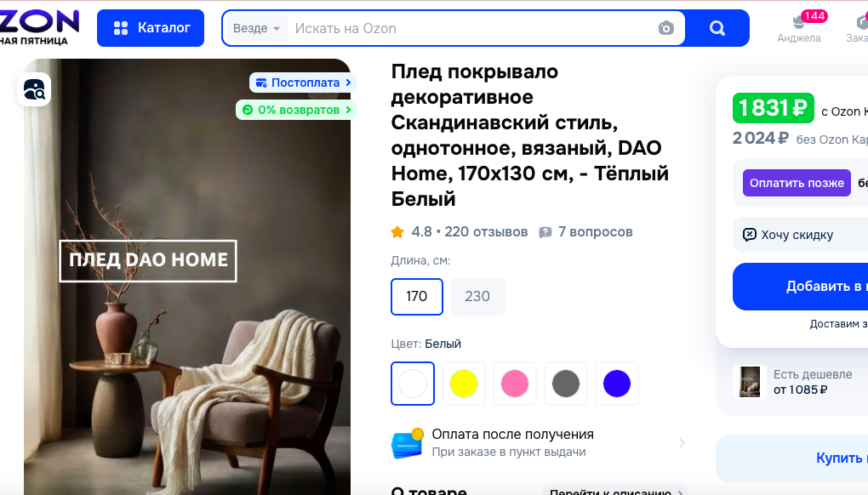Expand the Везде search scope dropdown

(256, 28)
